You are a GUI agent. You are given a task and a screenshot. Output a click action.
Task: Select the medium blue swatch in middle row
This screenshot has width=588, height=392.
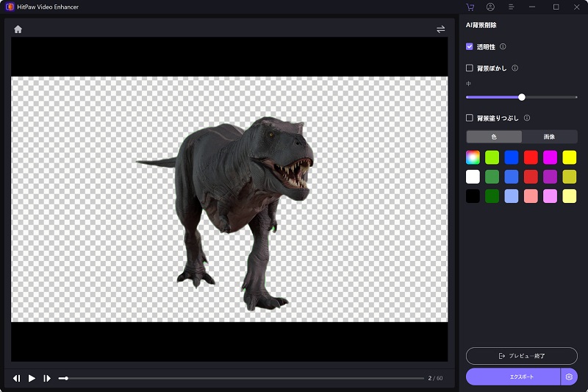tap(512, 177)
